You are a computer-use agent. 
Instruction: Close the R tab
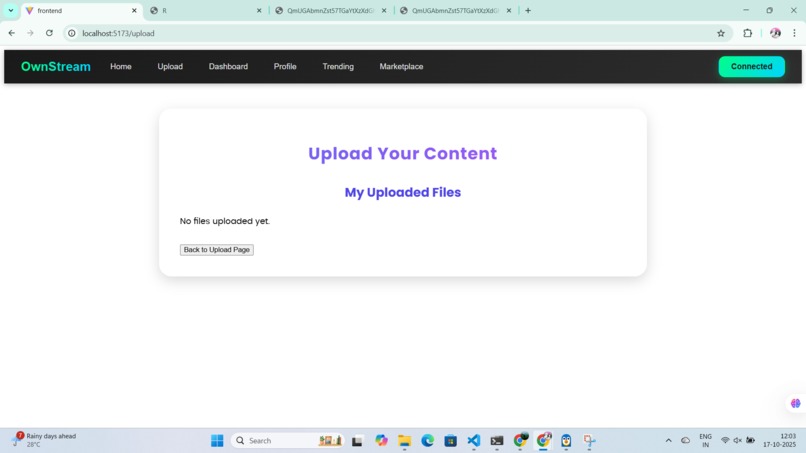click(x=259, y=10)
